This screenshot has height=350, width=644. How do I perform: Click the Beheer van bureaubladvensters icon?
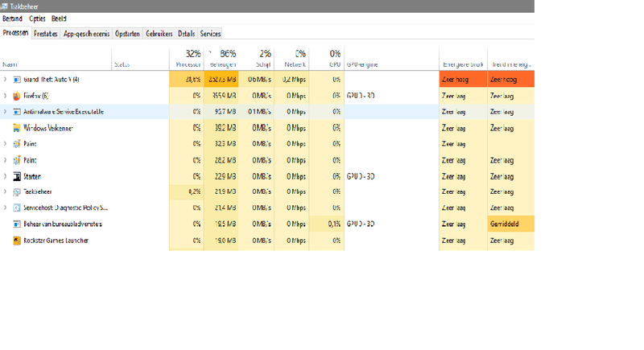pos(16,224)
